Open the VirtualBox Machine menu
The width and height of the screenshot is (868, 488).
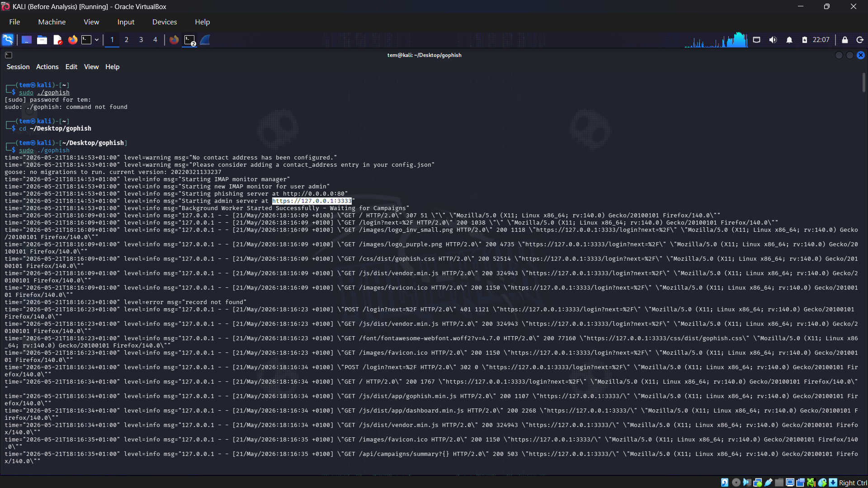[x=52, y=22]
